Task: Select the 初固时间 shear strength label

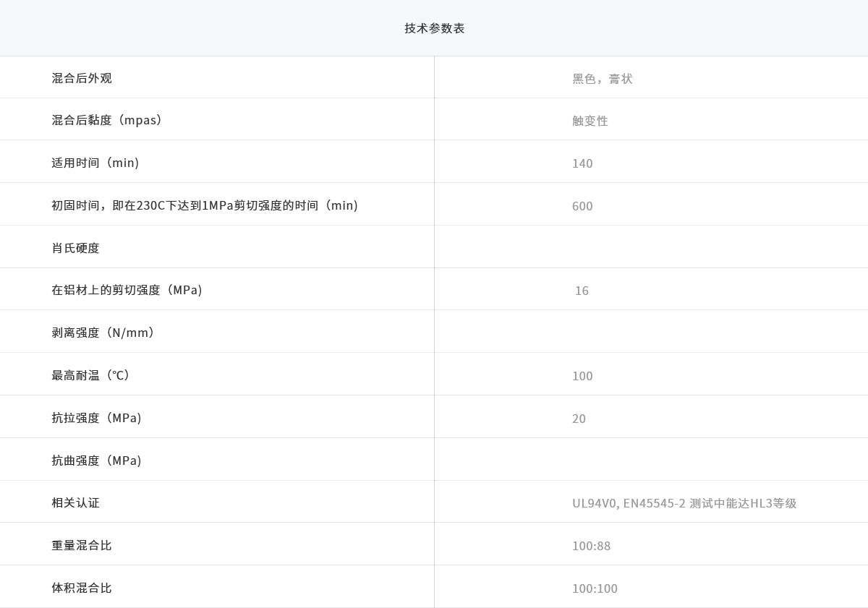Action: [205, 205]
